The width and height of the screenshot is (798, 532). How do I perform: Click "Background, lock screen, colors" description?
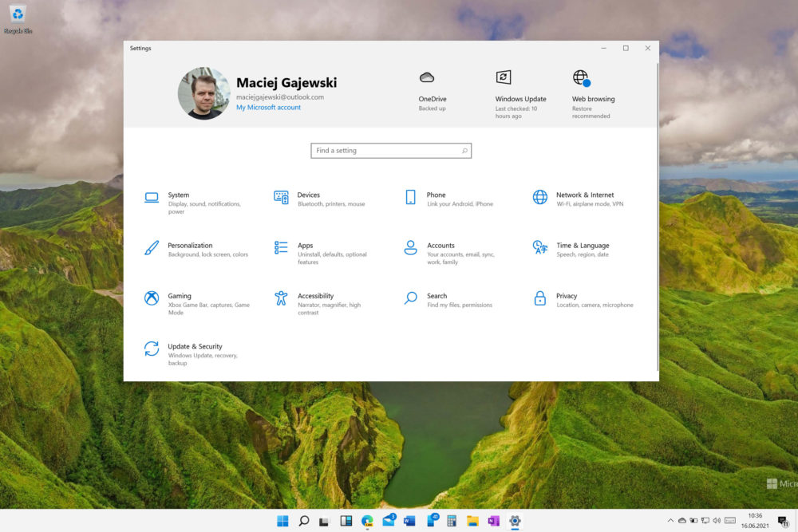[208, 254]
